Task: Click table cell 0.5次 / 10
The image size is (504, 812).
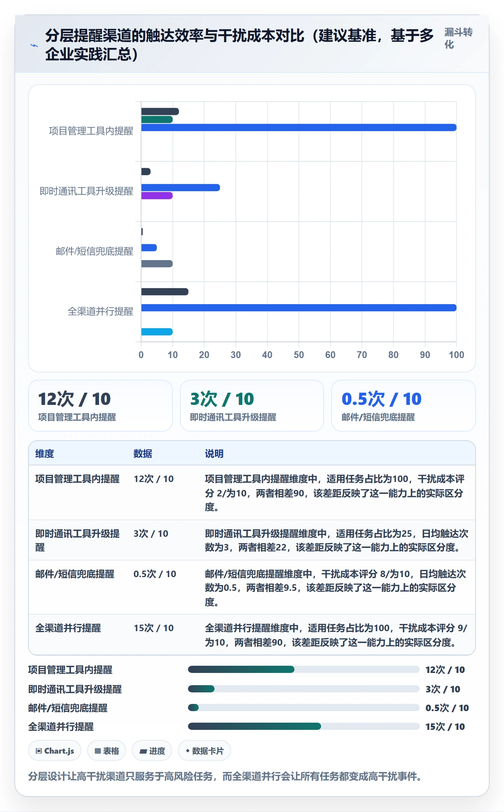Action: click(155, 574)
